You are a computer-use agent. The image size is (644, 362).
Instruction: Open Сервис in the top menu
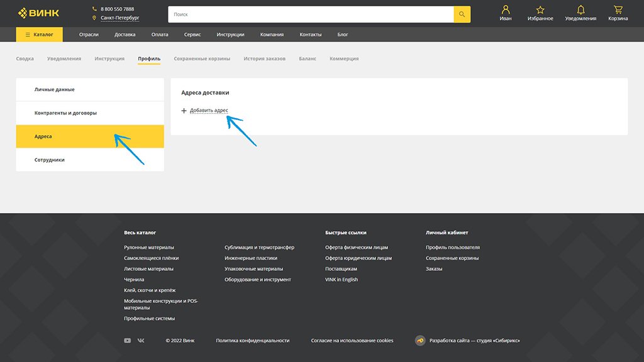[x=192, y=35]
